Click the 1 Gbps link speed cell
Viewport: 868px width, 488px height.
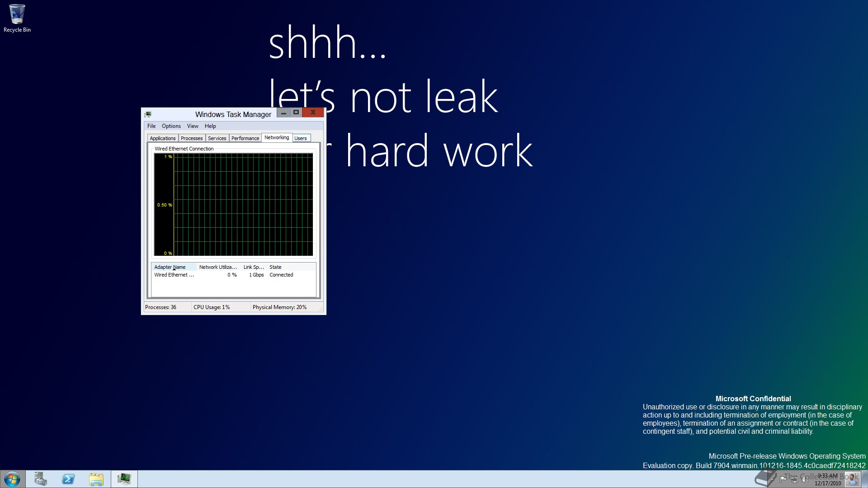[x=256, y=275]
